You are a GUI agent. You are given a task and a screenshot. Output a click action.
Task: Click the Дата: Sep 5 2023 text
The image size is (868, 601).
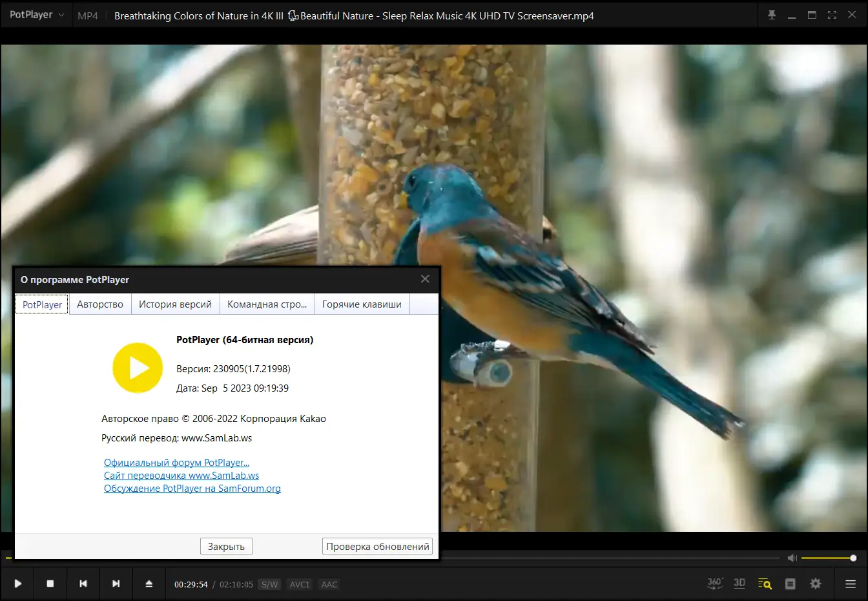coord(232,388)
